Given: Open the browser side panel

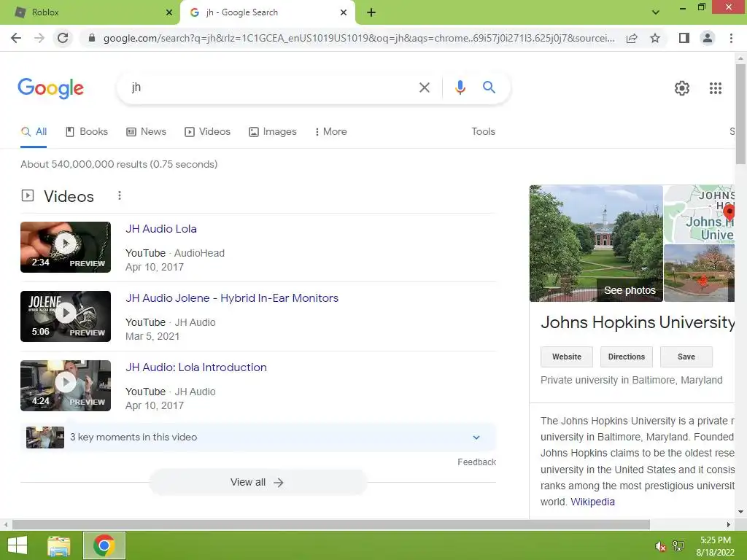Looking at the screenshot, I should click(684, 38).
